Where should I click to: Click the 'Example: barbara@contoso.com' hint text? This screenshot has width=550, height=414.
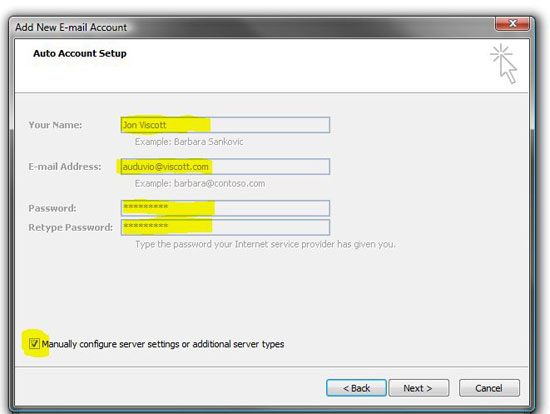(200, 183)
